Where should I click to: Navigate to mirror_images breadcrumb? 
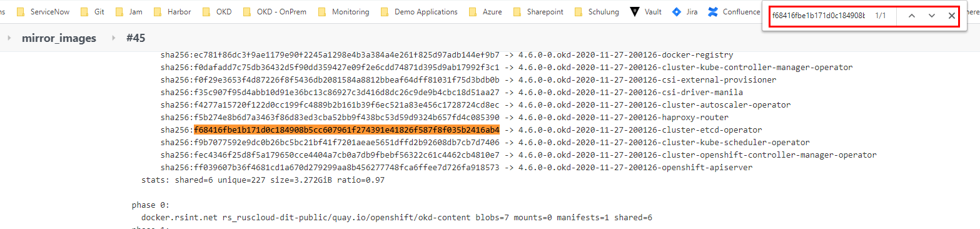click(x=59, y=38)
